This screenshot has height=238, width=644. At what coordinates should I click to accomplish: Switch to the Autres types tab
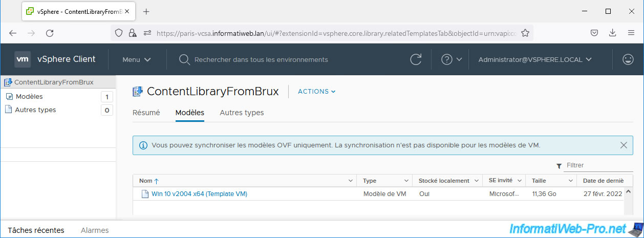click(242, 113)
